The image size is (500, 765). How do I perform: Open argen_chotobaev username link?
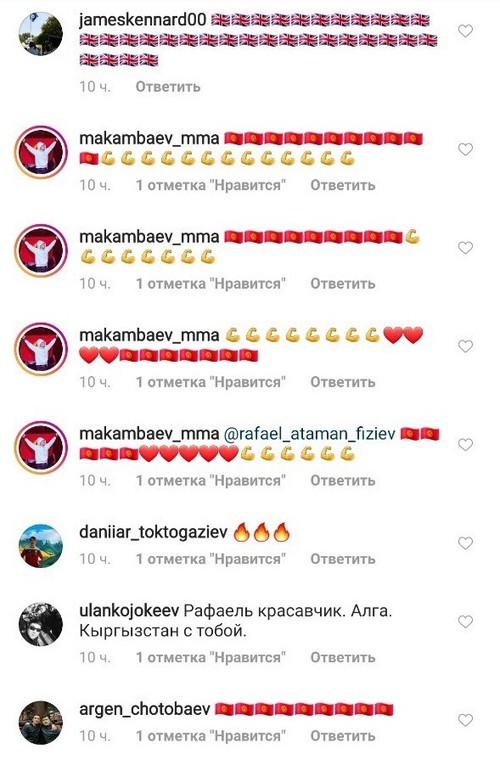click(x=145, y=709)
